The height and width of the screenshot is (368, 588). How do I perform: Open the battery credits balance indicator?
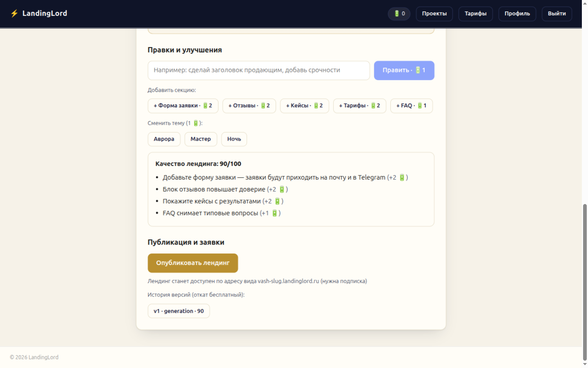point(399,13)
